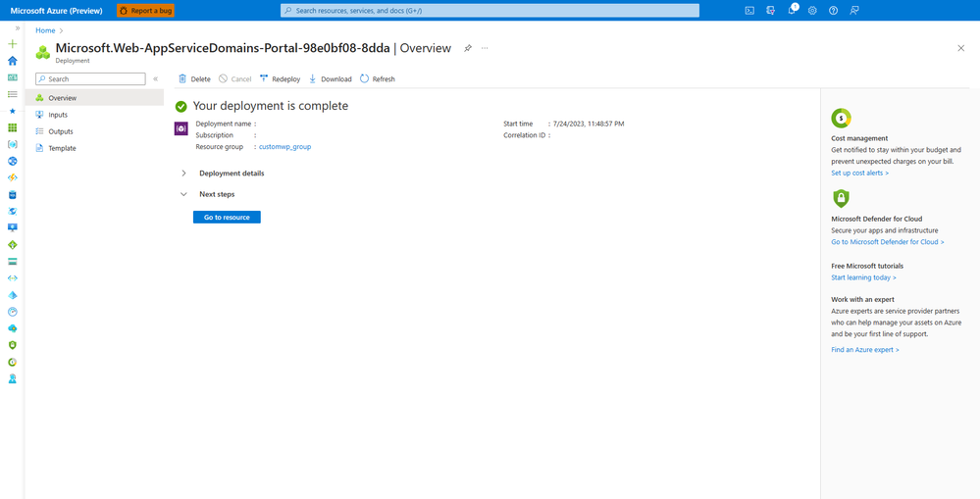
Task: Refresh the deployment overview
Action: coord(378,79)
